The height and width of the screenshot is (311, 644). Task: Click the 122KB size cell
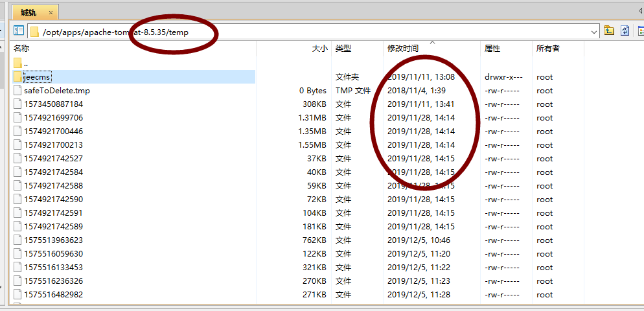pos(314,253)
